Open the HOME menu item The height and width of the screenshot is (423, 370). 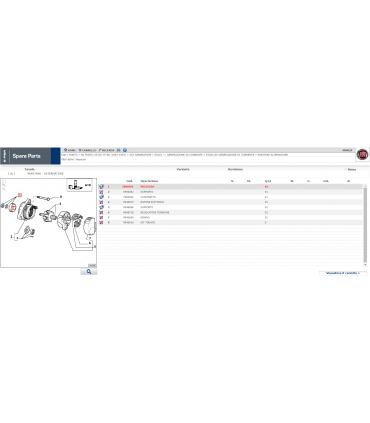70,150
